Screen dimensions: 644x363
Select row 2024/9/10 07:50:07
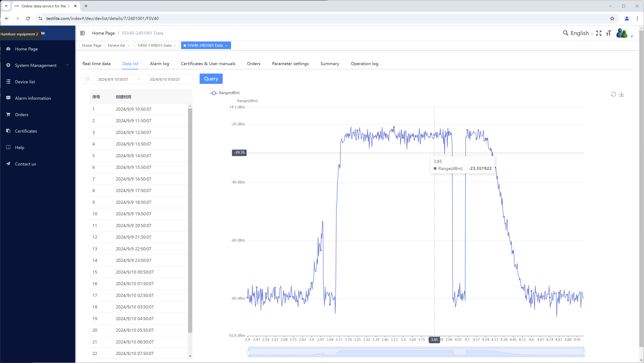click(138, 353)
